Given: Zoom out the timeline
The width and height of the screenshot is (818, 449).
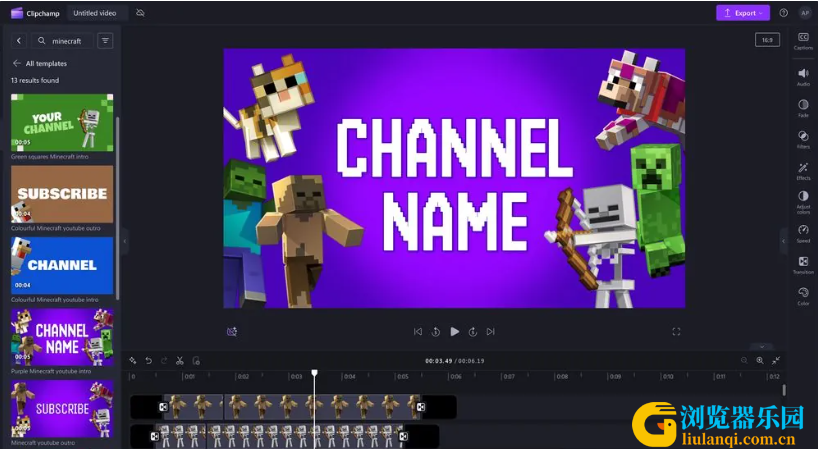Looking at the screenshot, I should coord(744,360).
